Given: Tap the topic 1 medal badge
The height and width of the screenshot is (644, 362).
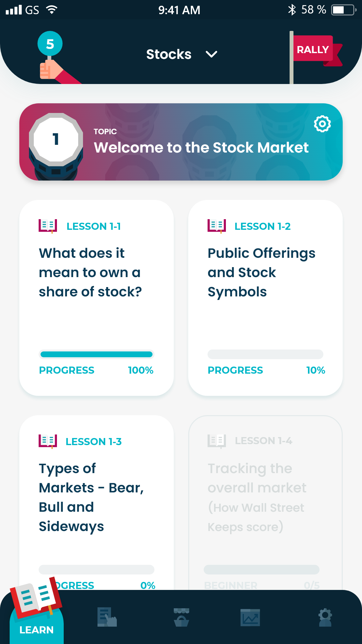Looking at the screenshot, I should 56,140.
